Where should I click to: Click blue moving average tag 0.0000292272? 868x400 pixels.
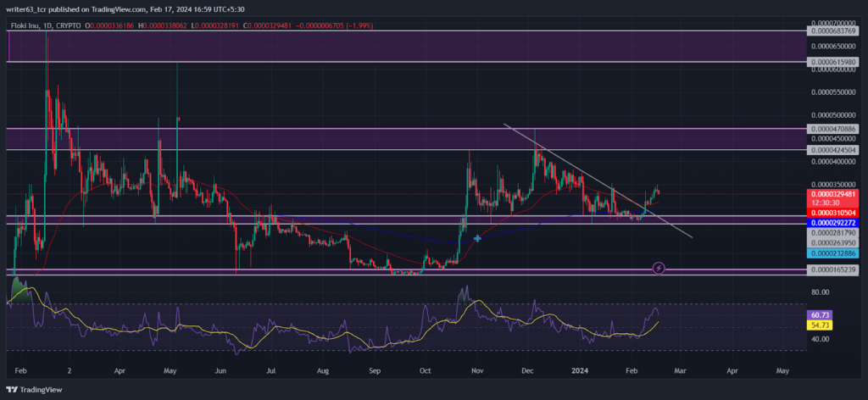pos(832,223)
